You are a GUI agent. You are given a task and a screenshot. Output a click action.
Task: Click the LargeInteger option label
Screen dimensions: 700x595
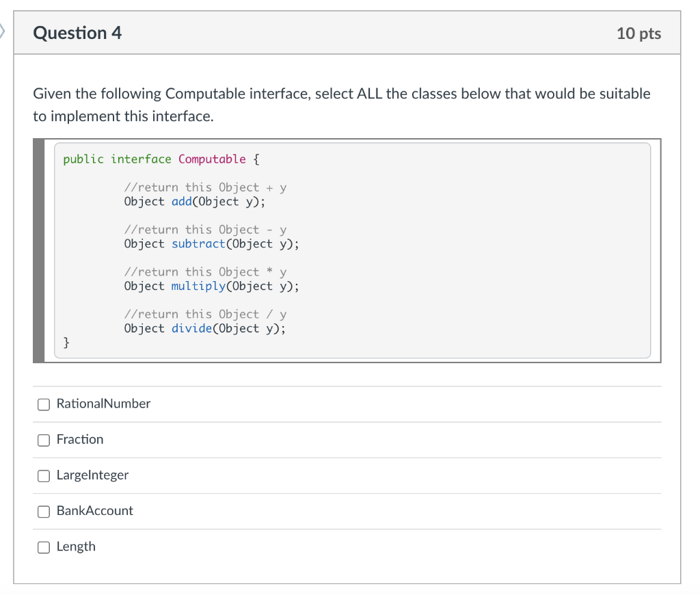coord(92,475)
